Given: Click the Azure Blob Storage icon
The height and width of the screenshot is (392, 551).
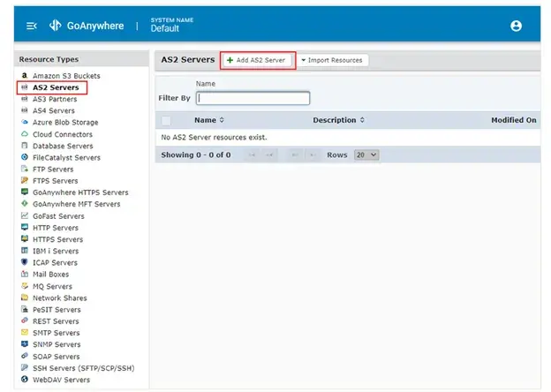Looking at the screenshot, I should [24, 123].
